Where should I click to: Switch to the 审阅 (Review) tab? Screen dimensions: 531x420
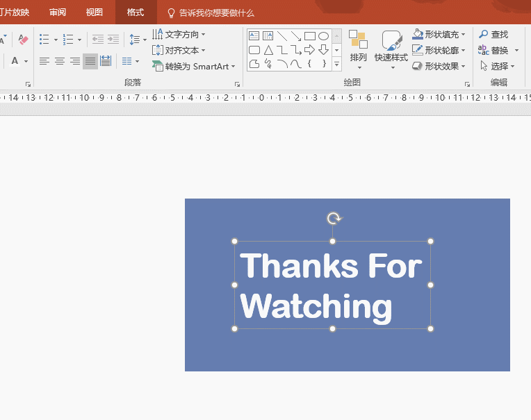pyautogui.click(x=58, y=12)
